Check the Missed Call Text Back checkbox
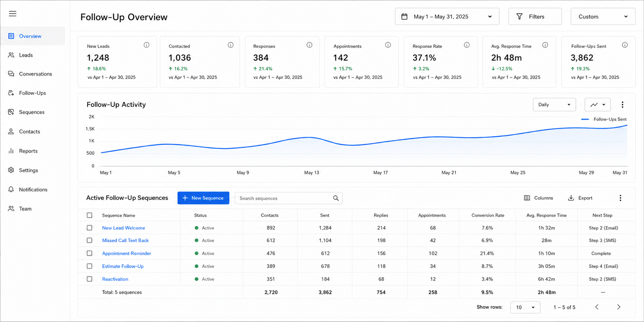Image resolution: width=644 pixels, height=322 pixels. coord(90,240)
